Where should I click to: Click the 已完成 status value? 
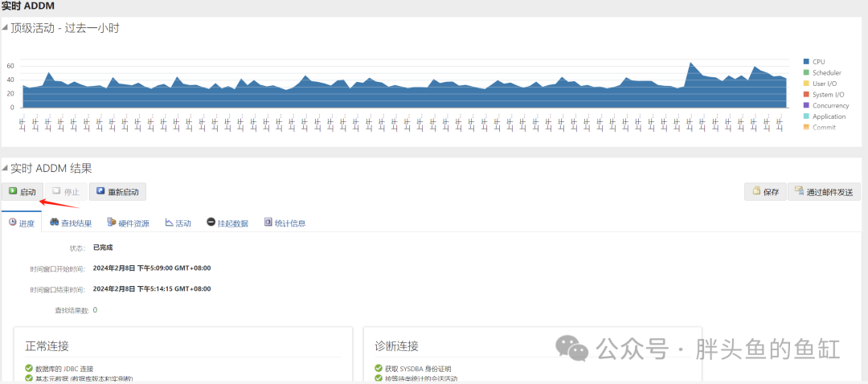[x=103, y=247]
